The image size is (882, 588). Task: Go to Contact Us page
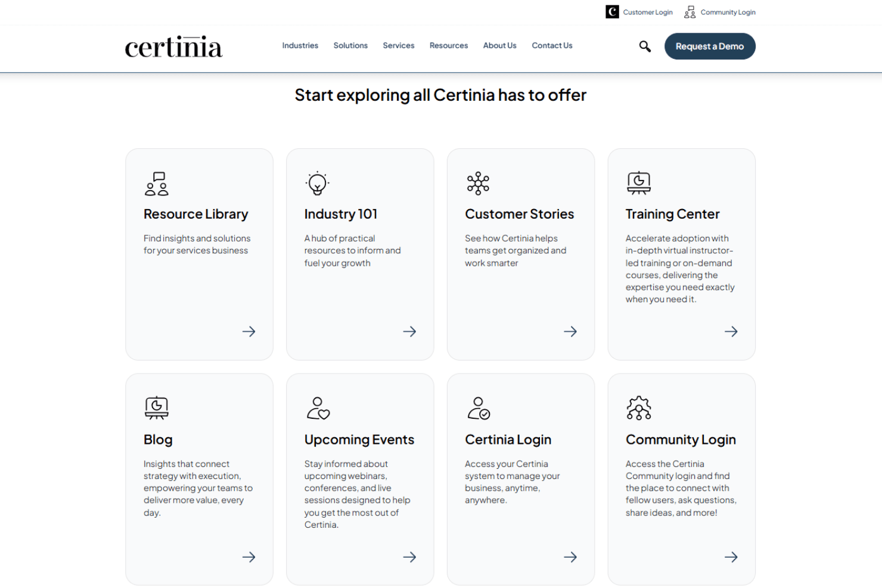coord(552,45)
